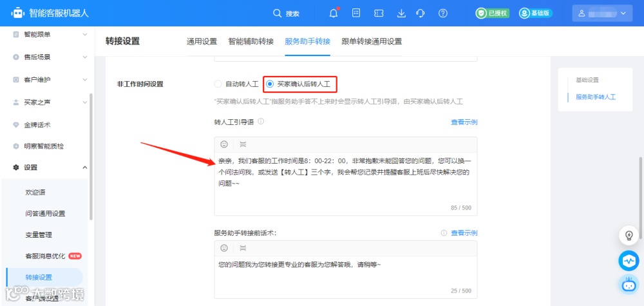Click the 基础版 badge

(535, 13)
